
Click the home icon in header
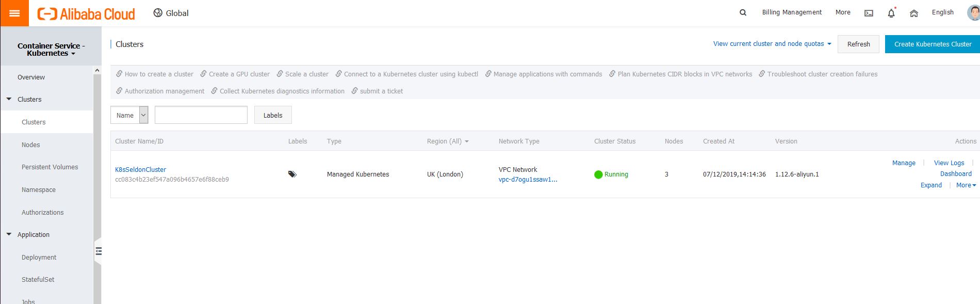(913, 13)
